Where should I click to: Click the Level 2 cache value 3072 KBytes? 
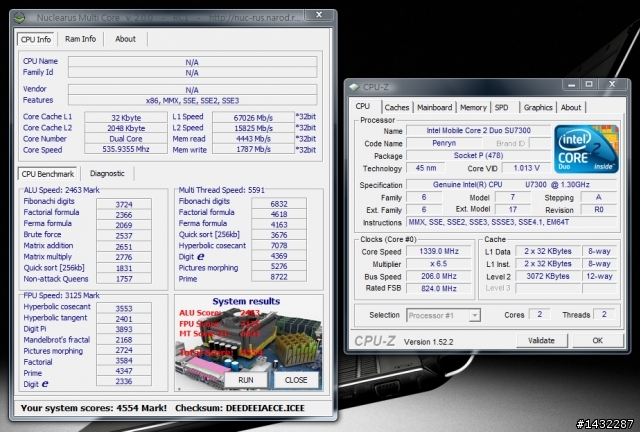548,276
